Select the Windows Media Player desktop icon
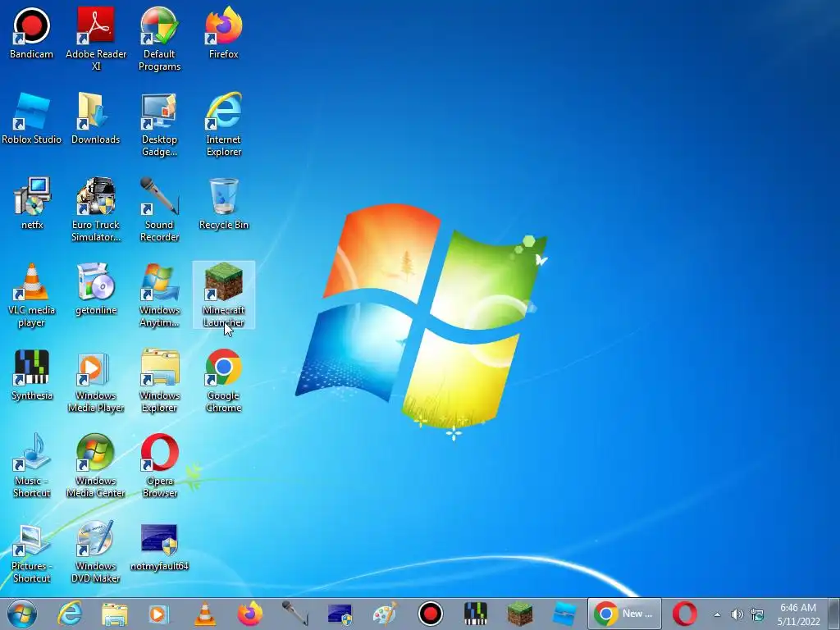This screenshot has width=840, height=630. tap(96, 381)
